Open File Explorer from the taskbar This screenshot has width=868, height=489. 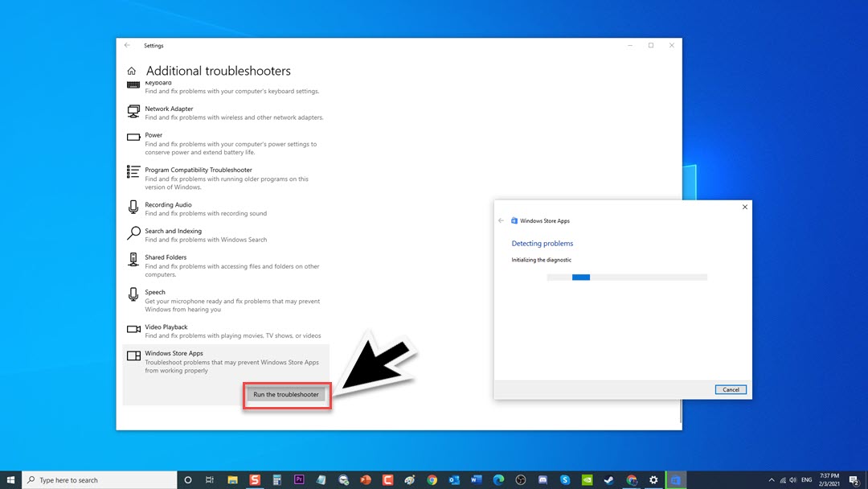[232, 480]
